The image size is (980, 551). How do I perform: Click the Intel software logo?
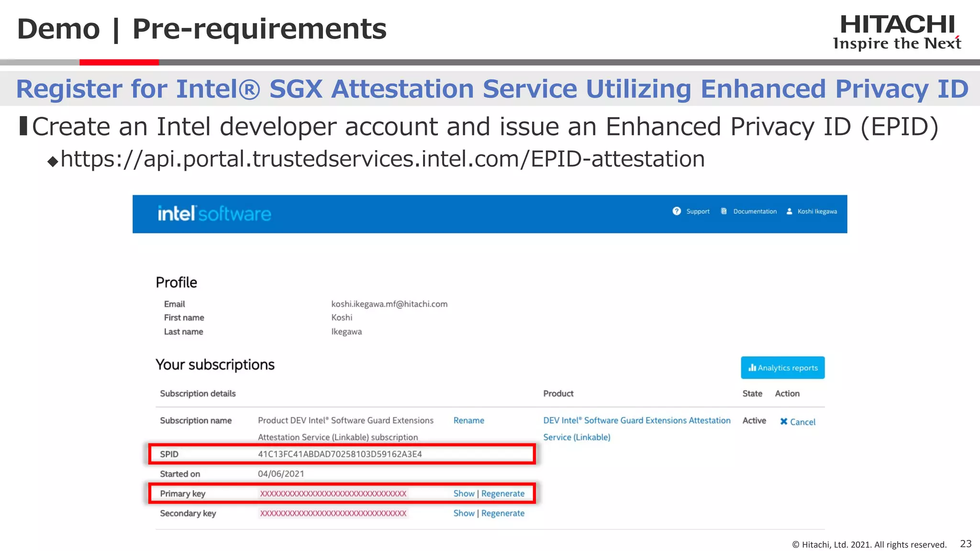tap(214, 213)
